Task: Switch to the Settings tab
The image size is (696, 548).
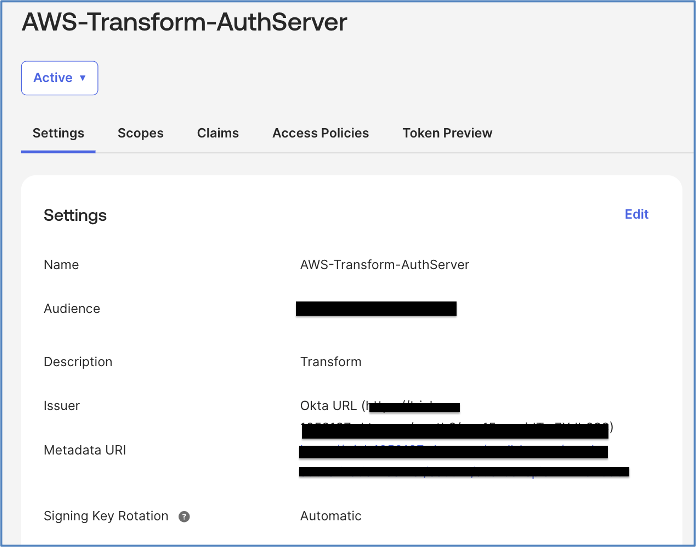Action: (x=58, y=133)
